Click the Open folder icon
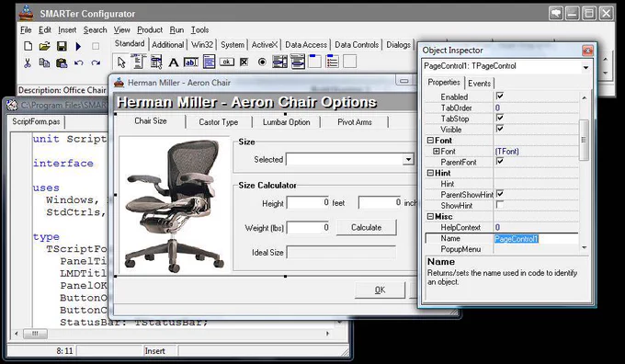Viewport: 625px width, 364px height. [45, 46]
